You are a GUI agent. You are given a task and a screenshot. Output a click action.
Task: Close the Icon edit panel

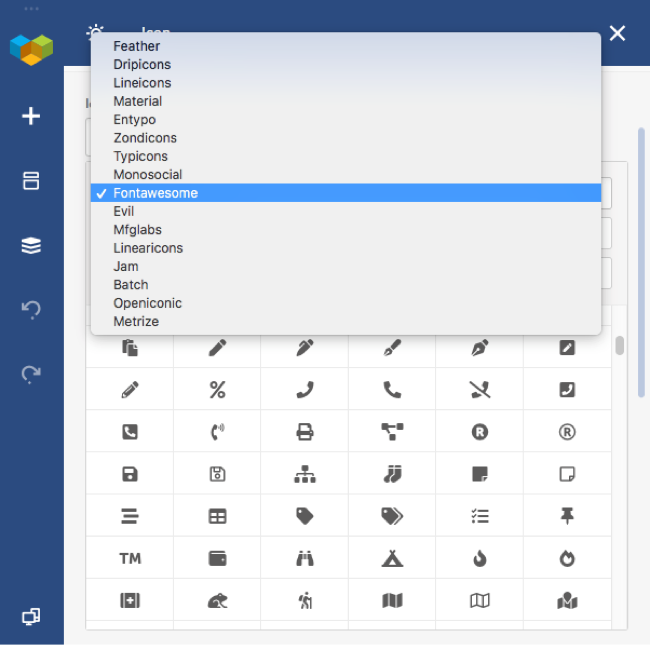click(617, 33)
